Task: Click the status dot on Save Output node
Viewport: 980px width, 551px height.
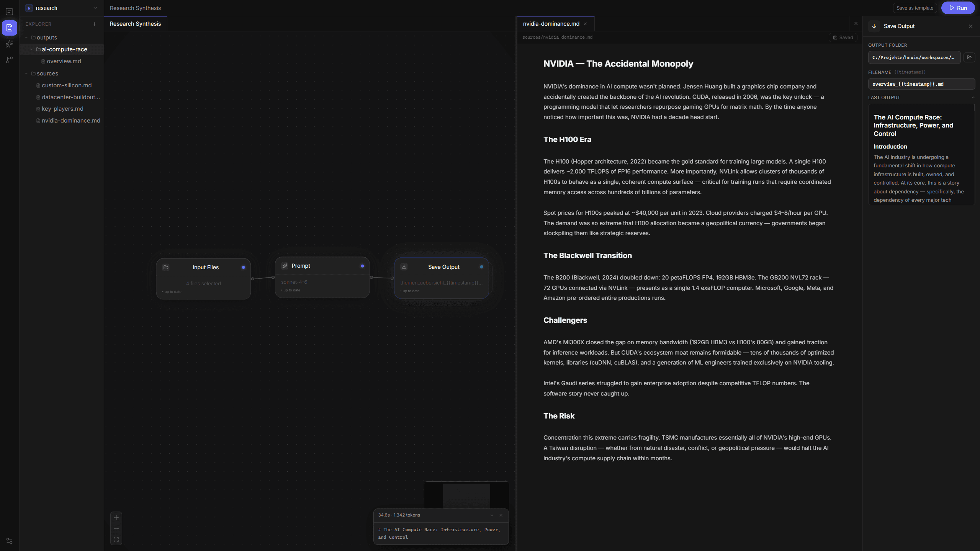Action: point(481,267)
